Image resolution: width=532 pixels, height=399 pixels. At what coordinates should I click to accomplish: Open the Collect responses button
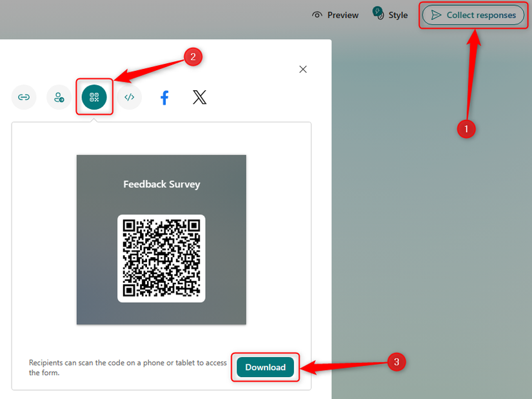[x=473, y=15]
